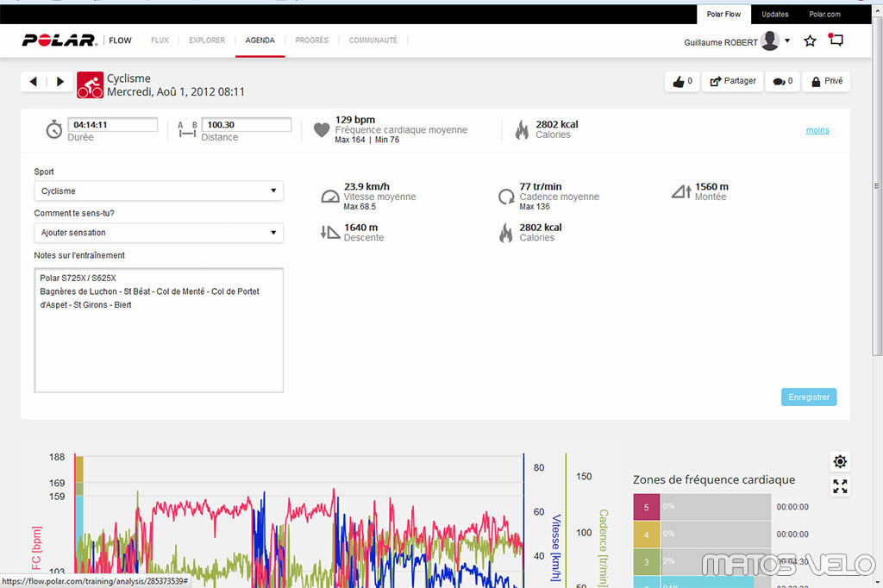Click the cadence rotation icon
The height and width of the screenshot is (588, 883).
click(x=506, y=197)
